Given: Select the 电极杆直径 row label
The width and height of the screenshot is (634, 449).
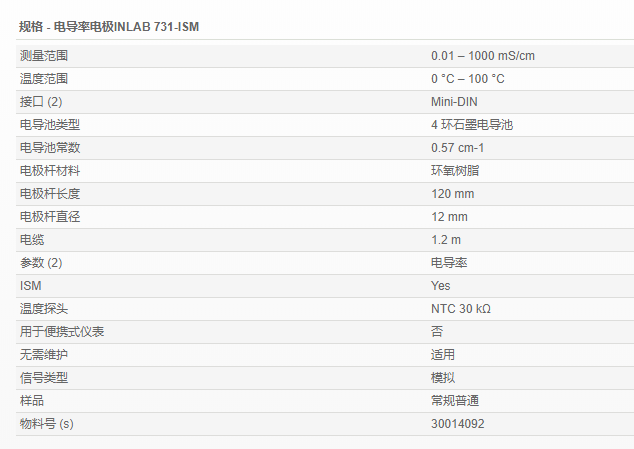Looking at the screenshot, I should click(x=50, y=217).
